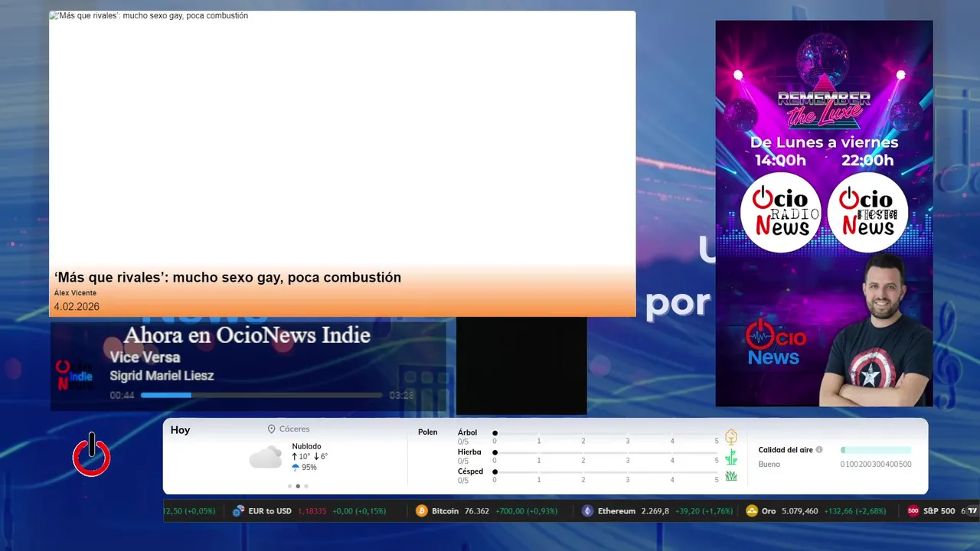The image size is (980, 551).
Task: Click the black video box beside player
Action: [x=521, y=366]
